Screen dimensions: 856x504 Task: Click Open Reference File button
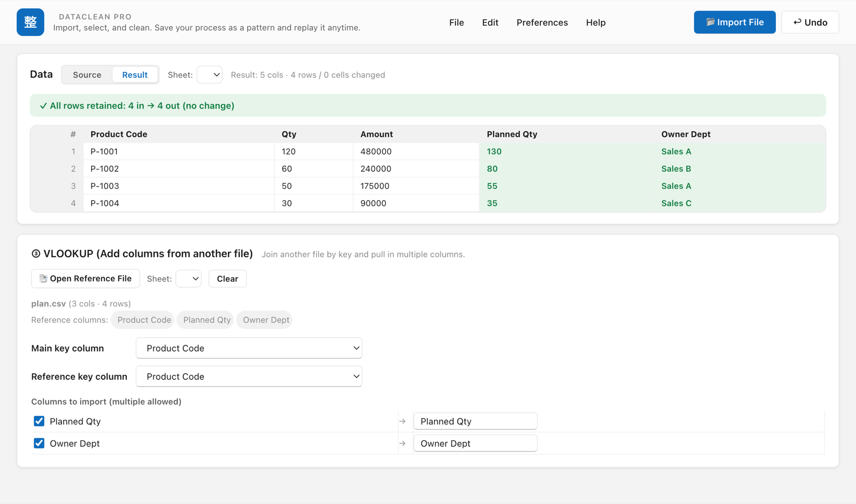tap(86, 278)
